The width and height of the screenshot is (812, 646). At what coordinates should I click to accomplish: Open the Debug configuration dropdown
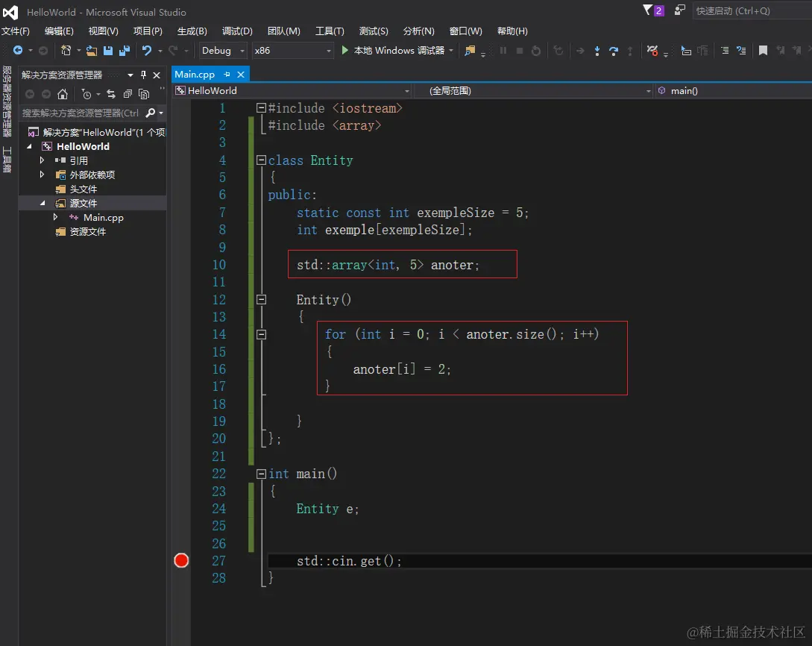pos(222,51)
